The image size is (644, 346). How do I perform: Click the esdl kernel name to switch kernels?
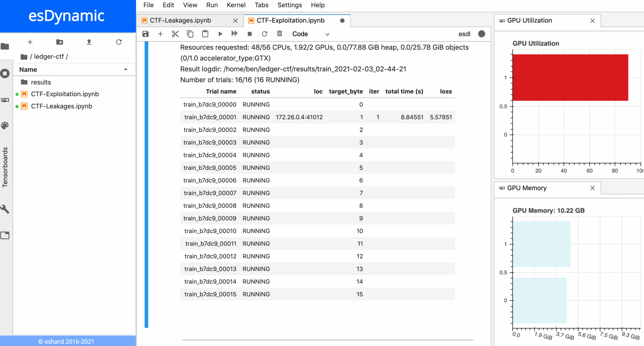tap(464, 33)
